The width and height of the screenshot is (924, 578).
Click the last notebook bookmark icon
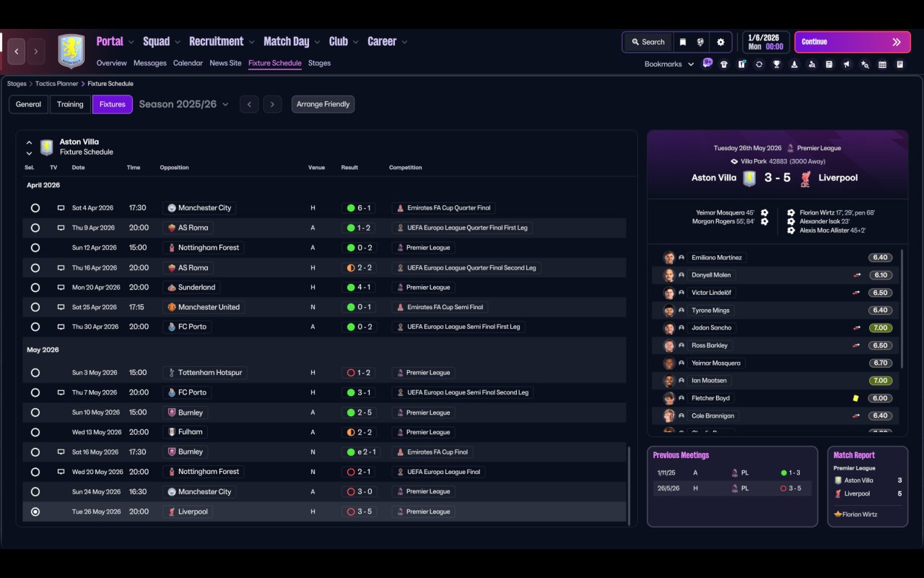(899, 64)
